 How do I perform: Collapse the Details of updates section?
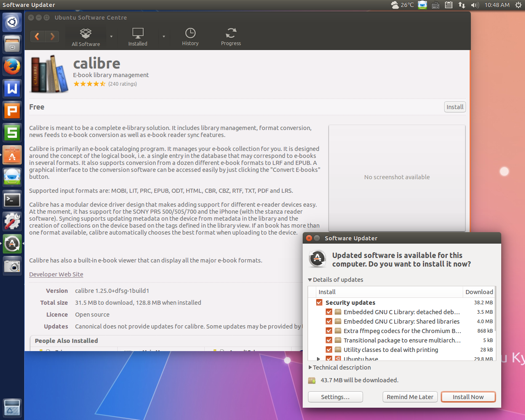pos(310,280)
